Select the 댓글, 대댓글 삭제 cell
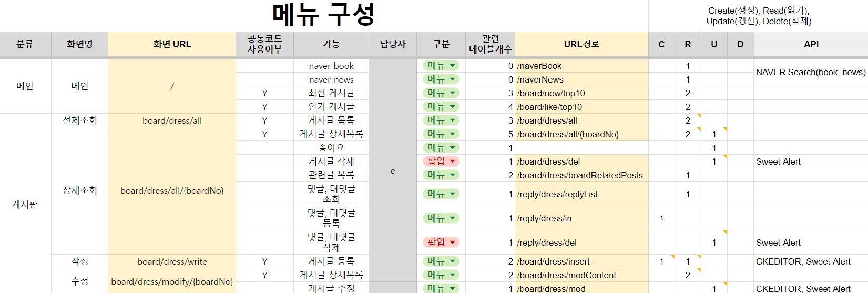868x293 pixels. tap(331, 243)
